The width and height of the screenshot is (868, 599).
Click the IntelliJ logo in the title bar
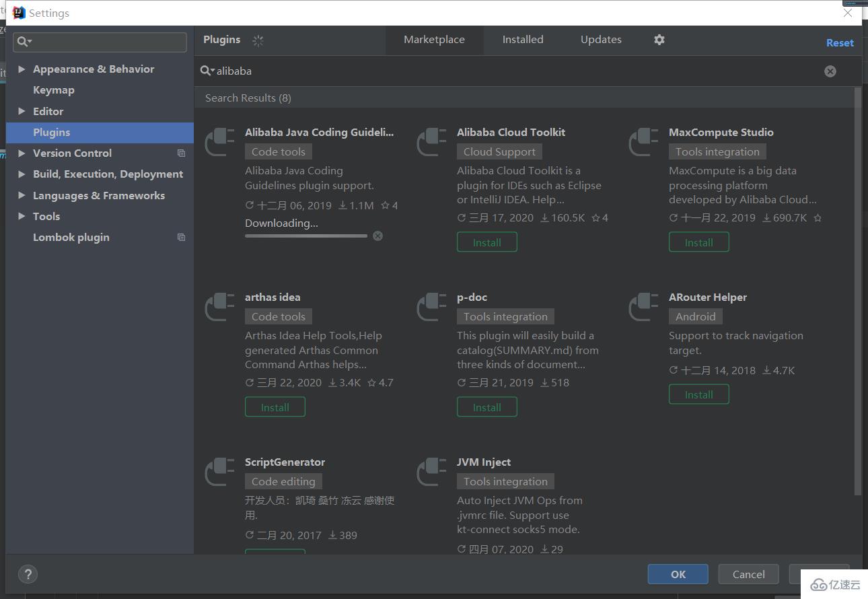tap(19, 13)
